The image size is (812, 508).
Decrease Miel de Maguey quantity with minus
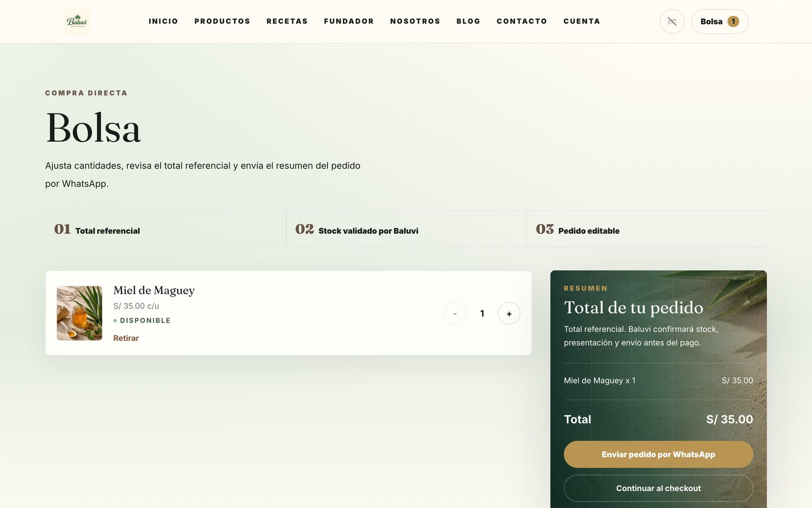455,313
